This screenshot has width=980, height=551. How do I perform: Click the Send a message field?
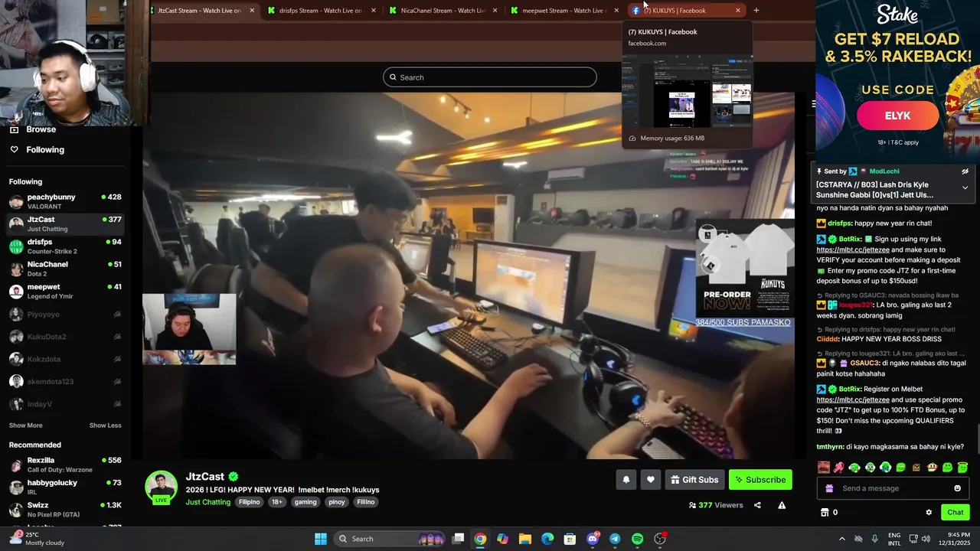pos(893,488)
